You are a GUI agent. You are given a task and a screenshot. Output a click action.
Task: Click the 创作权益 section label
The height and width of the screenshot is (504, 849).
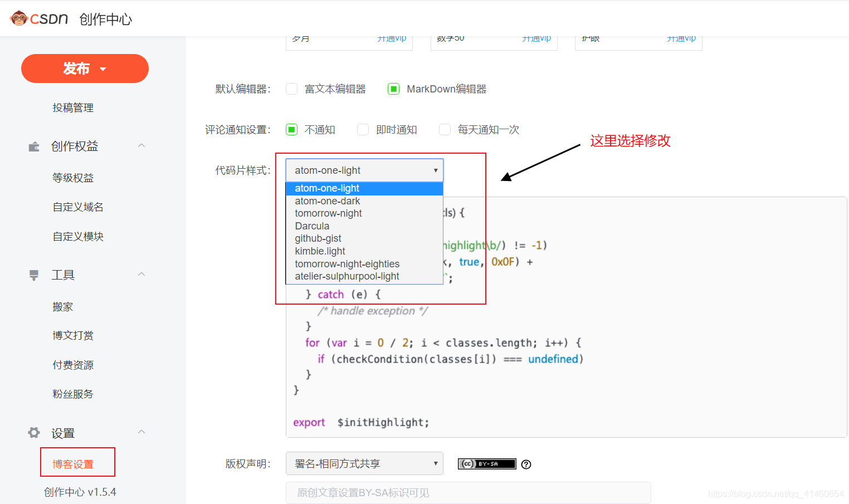(75, 146)
